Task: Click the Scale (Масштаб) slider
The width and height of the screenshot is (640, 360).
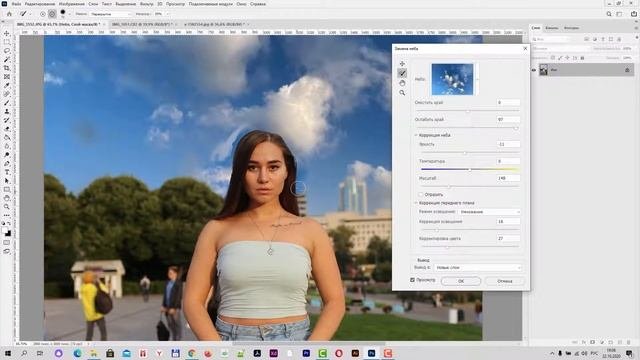Action: pos(470,187)
